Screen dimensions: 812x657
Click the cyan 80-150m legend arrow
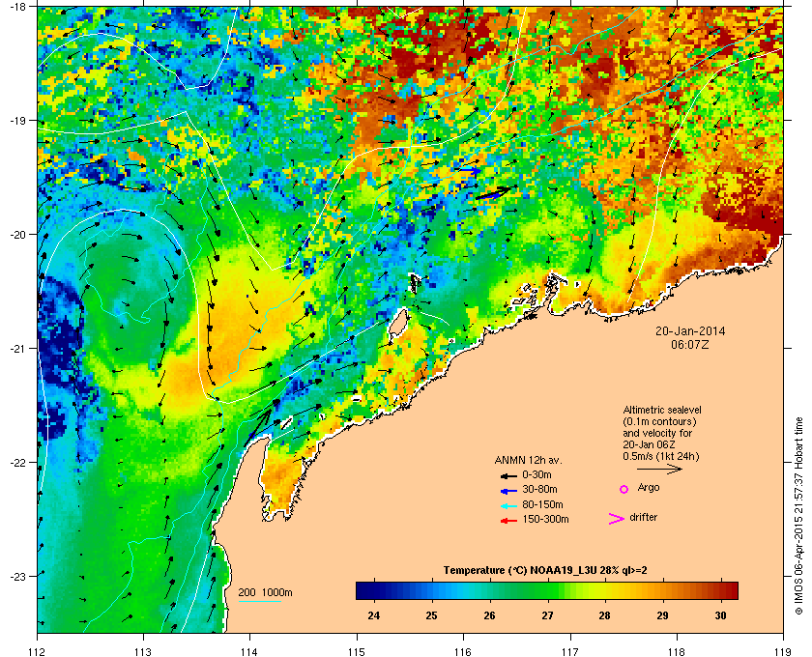pos(508,505)
